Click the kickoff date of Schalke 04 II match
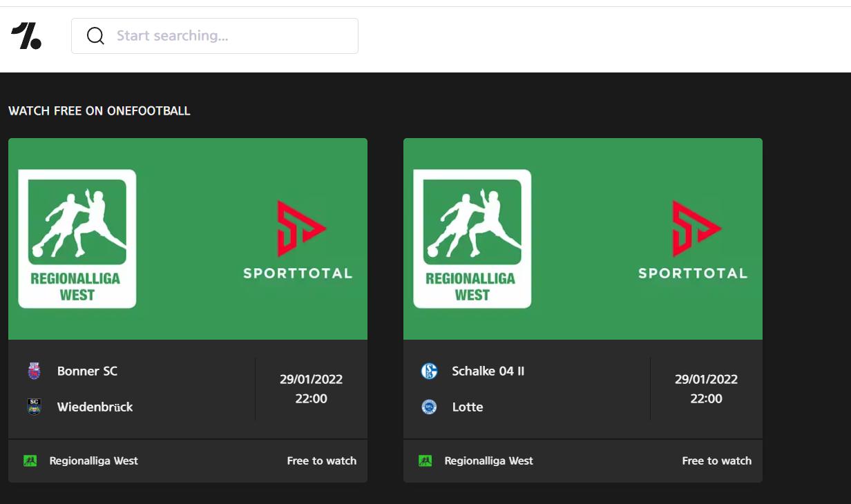Screen dimensions: 851x504 [706, 379]
